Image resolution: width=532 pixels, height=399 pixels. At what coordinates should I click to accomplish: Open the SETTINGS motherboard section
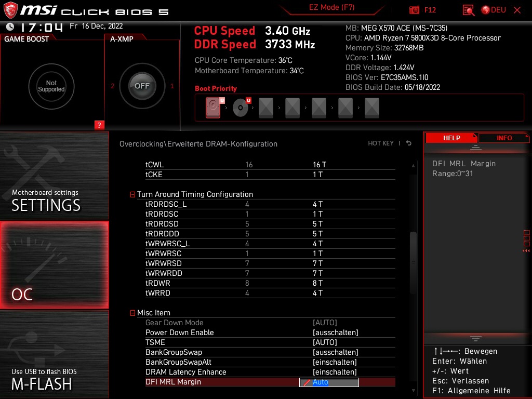point(54,176)
